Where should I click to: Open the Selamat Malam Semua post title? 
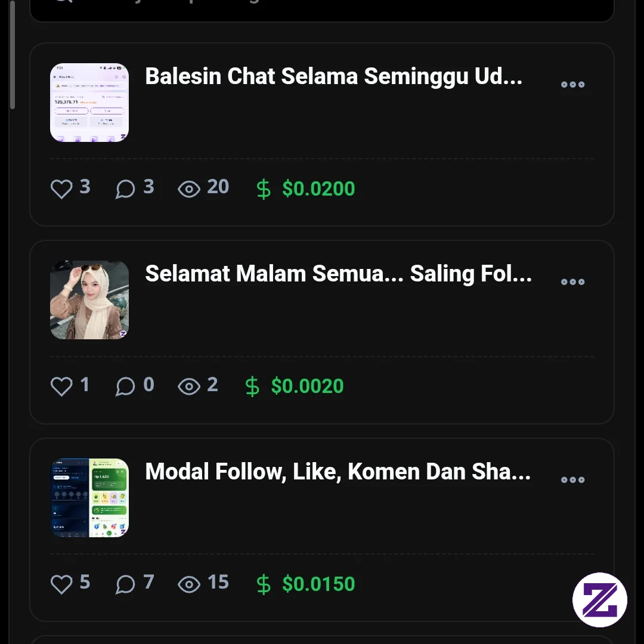coord(339,274)
